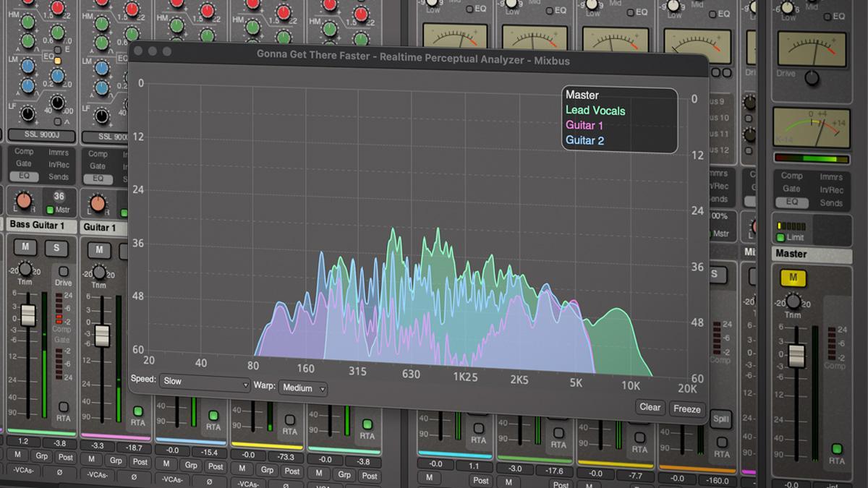The height and width of the screenshot is (488, 868).
Task: Open the Warp dropdown set to Medium
Action: point(302,388)
